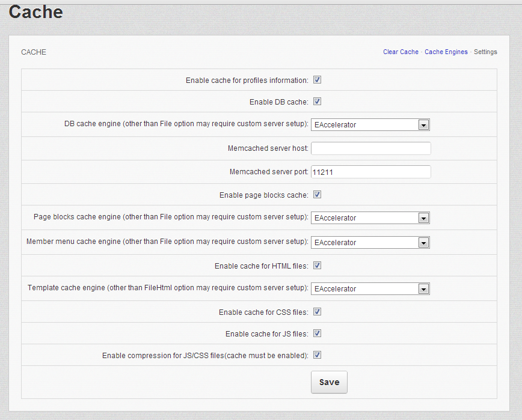522x420 pixels.
Task: Switch to the Settings tab
Action: pyautogui.click(x=485, y=52)
